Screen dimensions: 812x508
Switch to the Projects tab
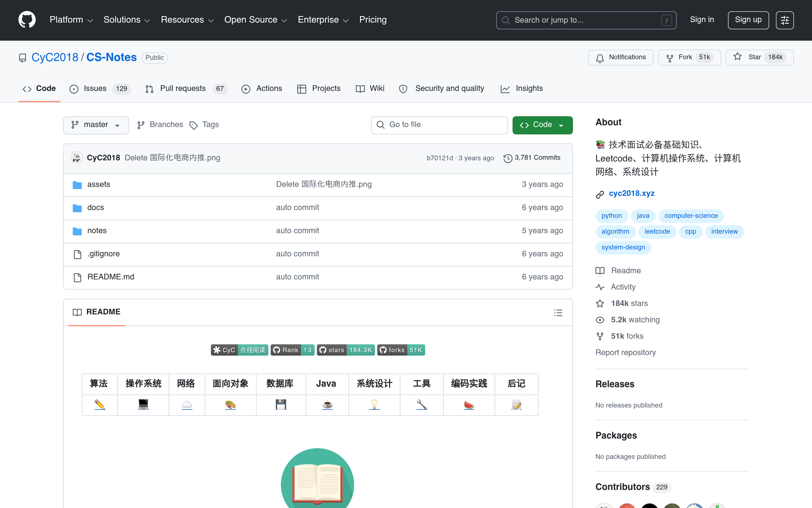(x=319, y=89)
